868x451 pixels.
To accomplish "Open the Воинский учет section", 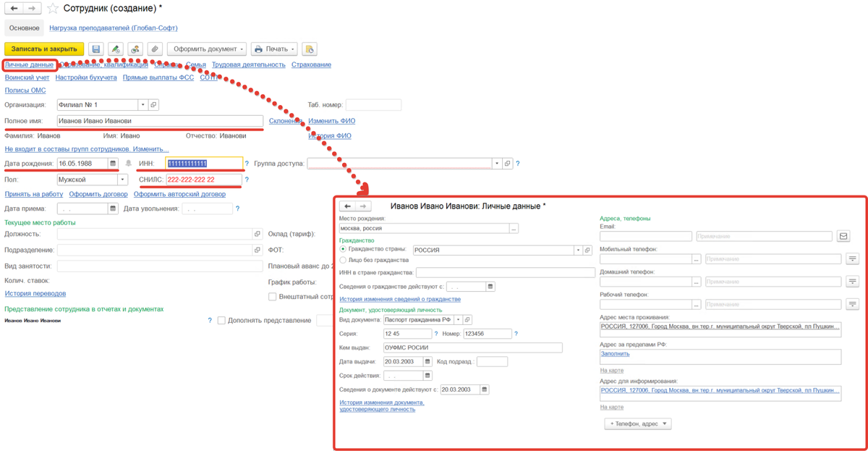I will [27, 77].
